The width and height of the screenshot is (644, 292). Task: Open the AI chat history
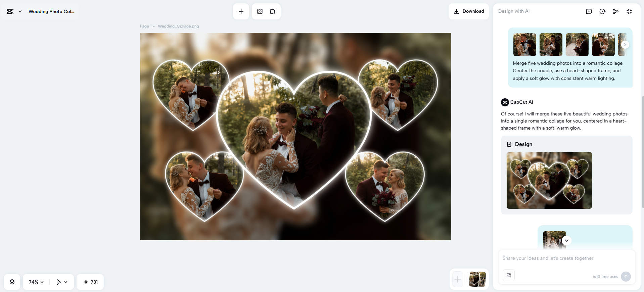point(602,11)
